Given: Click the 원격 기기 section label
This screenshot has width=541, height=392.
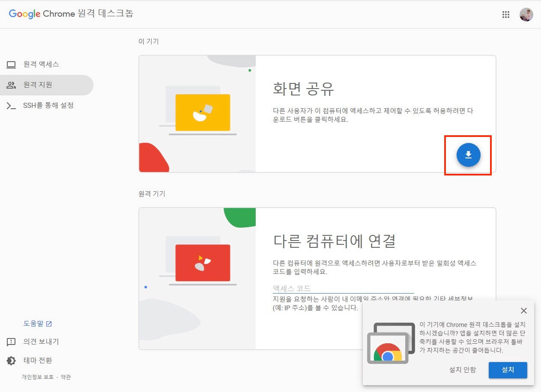Looking at the screenshot, I should 152,194.
